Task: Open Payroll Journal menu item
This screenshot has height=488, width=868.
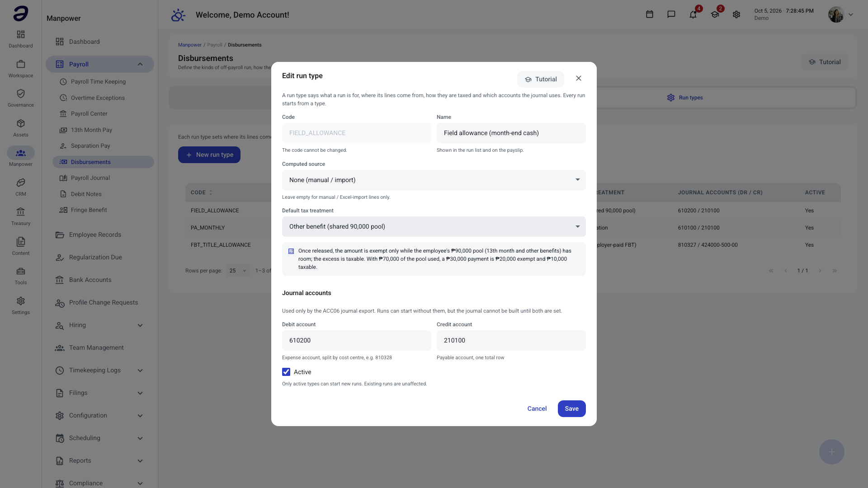Action: coord(103,178)
